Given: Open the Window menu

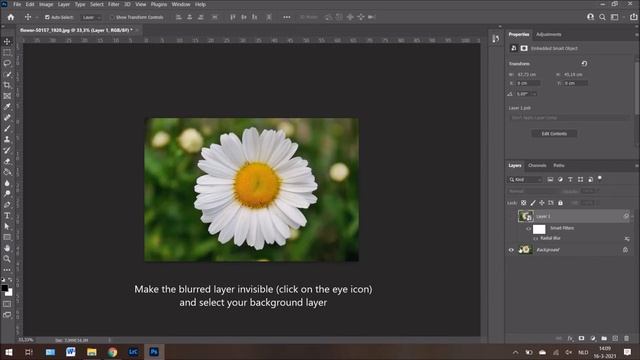Looking at the screenshot, I should 181,4.
